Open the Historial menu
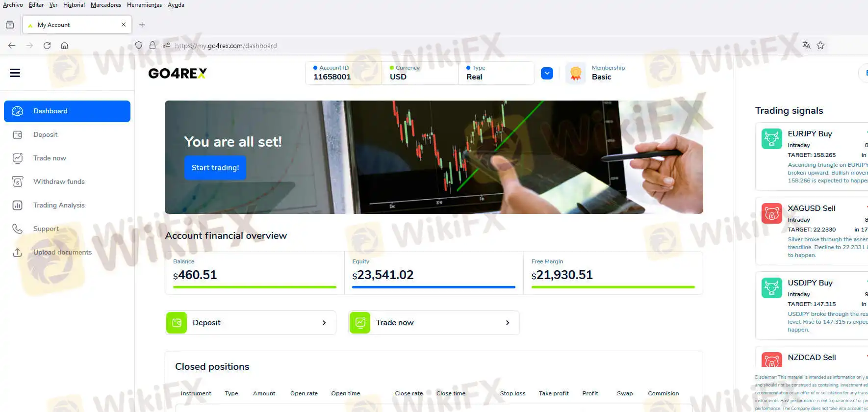This screenshot has height=412, width=868. click(74, 5)
